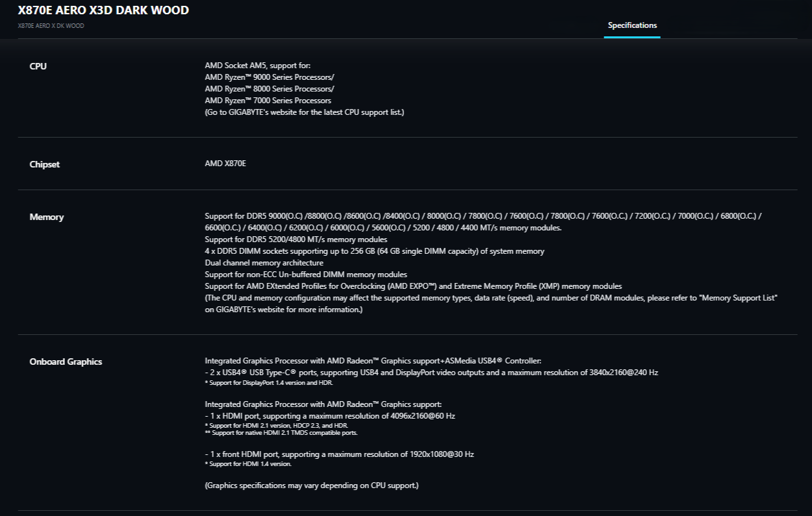This screenshot has width=812, height=516.
Task: Click the non-ECC Un-buffered DIMM support line
Action: click(x=306, y=275)
